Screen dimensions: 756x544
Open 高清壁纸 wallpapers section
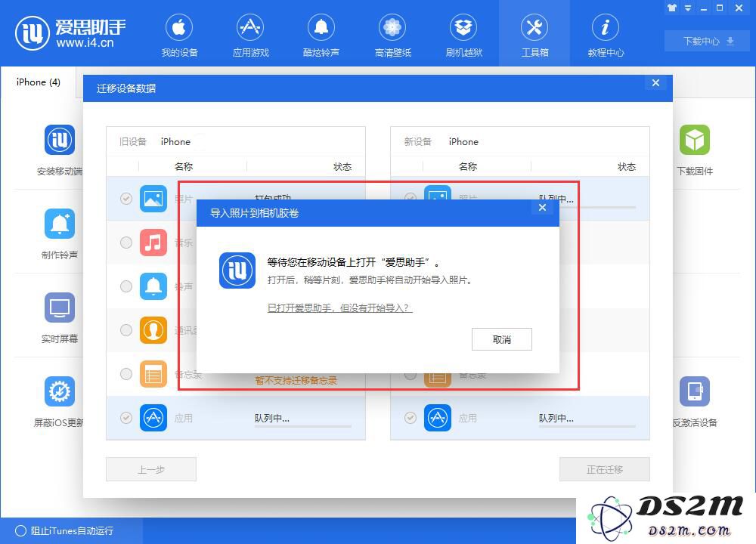pyautogui.click(x=392, y=36)
